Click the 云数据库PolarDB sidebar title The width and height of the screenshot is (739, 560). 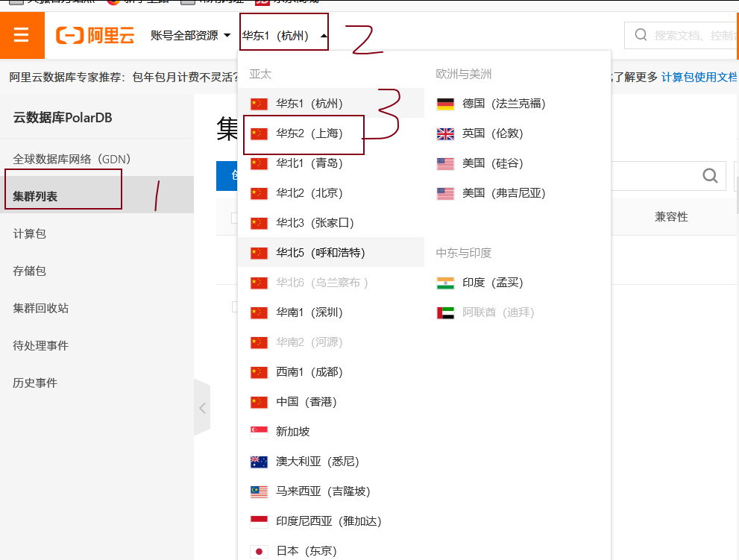coord(63,117)
